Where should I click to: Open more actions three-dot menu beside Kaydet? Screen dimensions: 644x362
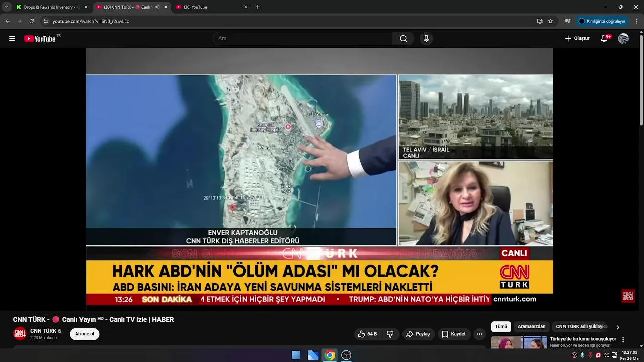click(x=479, y=334)
